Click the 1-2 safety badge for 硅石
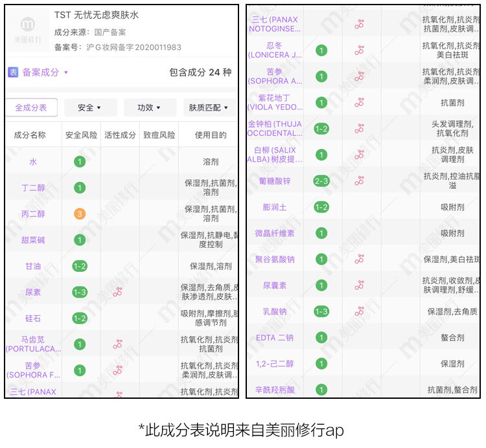The image size is (486, 448). click(80, 319)
